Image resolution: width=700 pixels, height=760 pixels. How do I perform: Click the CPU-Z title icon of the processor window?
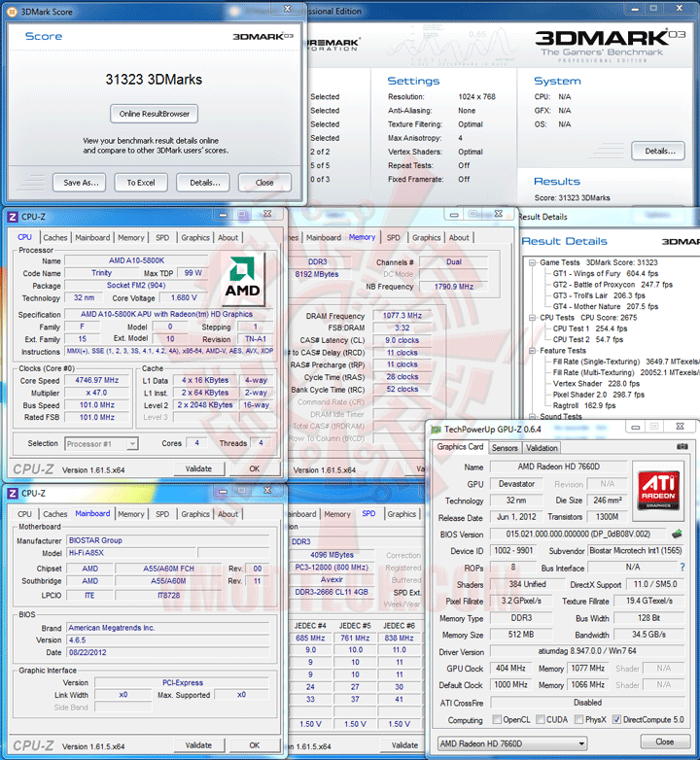tap(13, 217)
